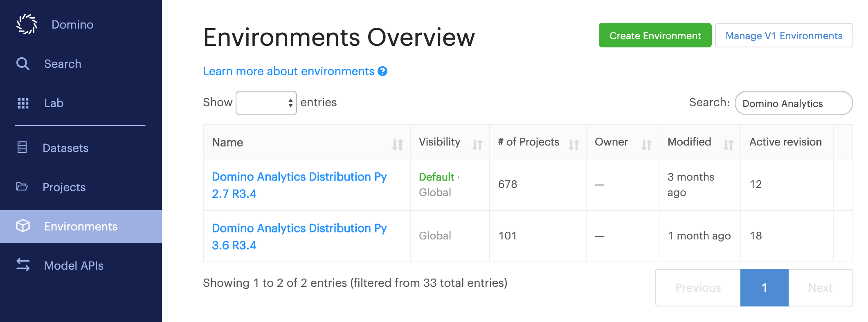Viewport: 868px width, 322px height.
Task: Click the Lab grid icon
Action: click(x=23, y=103)
